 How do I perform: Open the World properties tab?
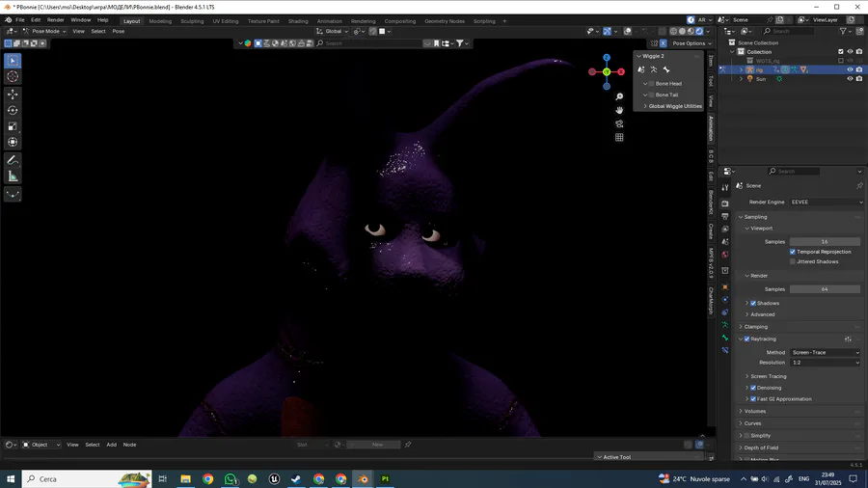725,255
